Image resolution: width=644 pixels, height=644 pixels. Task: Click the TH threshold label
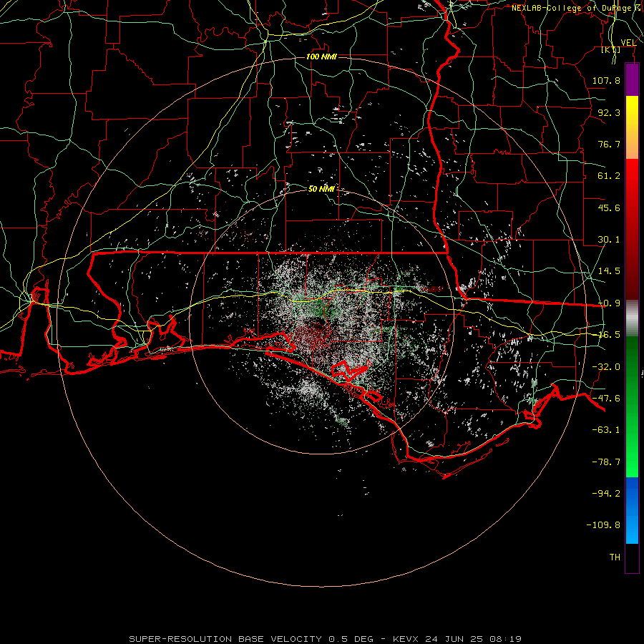pyautogui.click(x=615, y=557)
